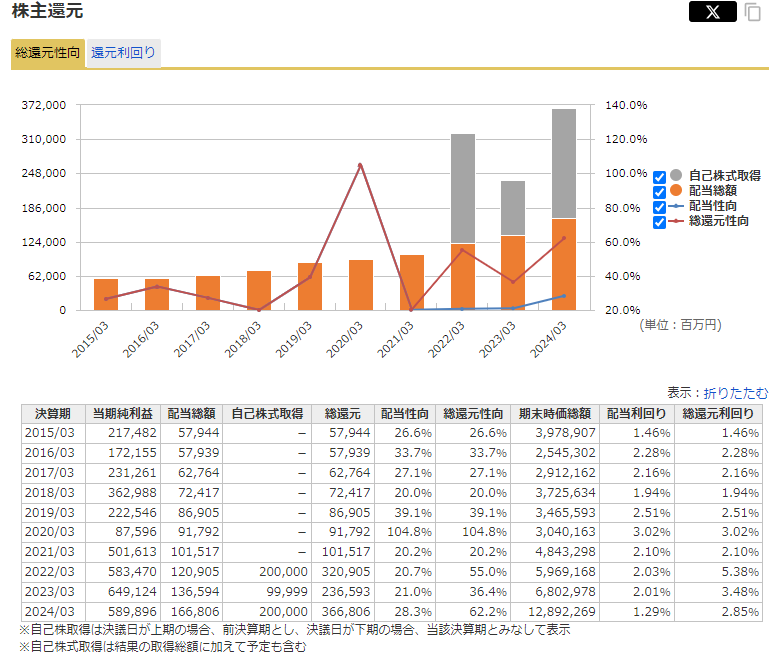Click grey circle legend icon for 自己株式取得
780x662 pixels.
(676, 175)
